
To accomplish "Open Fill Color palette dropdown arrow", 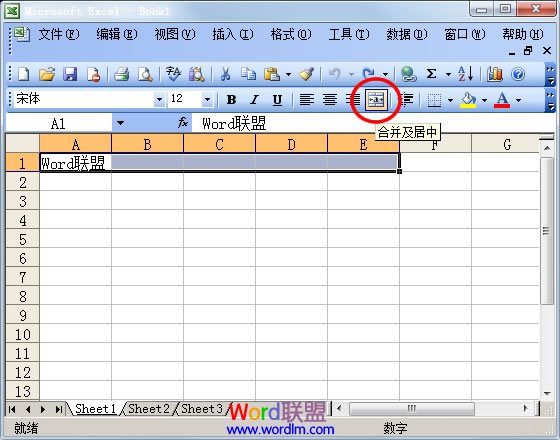I will pos(484,100).
